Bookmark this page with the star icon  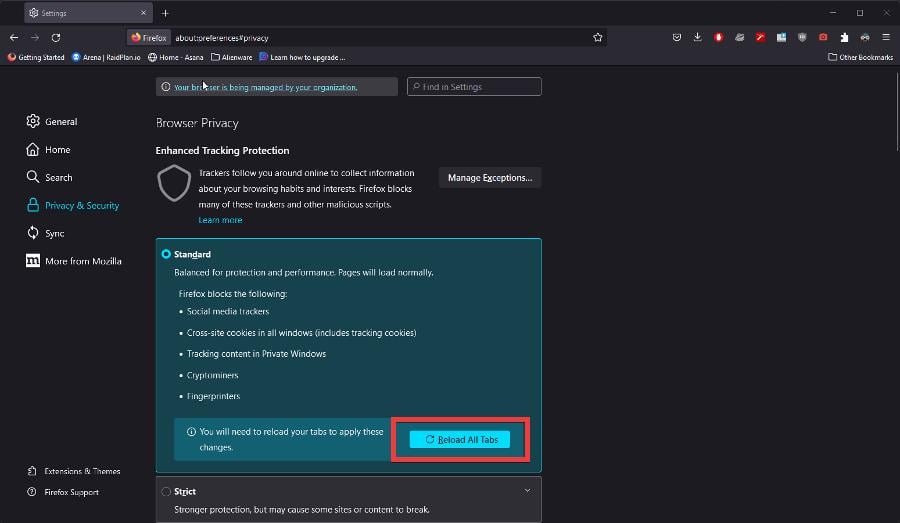tap(598, 37)
